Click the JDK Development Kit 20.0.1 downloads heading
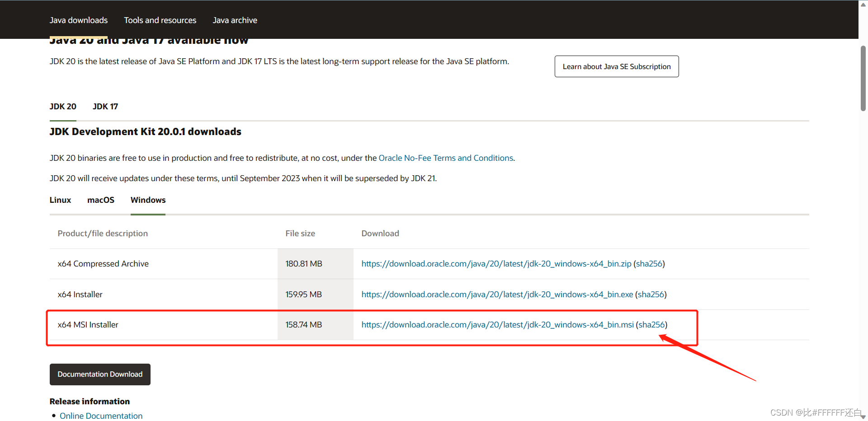The height and width of the screenshot is (421, 868). 146,132
